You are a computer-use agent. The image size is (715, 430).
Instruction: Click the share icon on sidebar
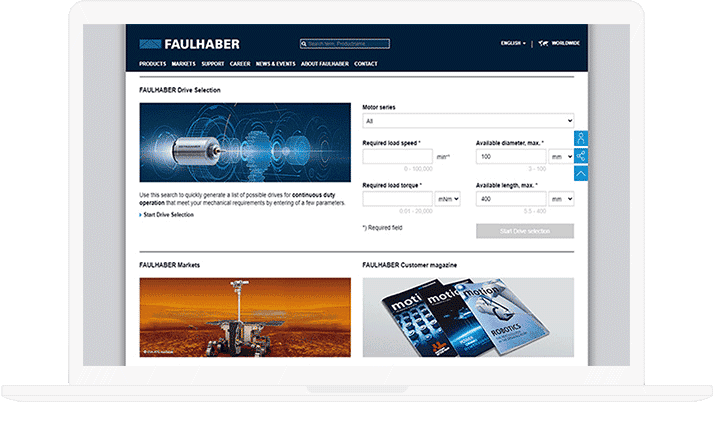point(581,156)
